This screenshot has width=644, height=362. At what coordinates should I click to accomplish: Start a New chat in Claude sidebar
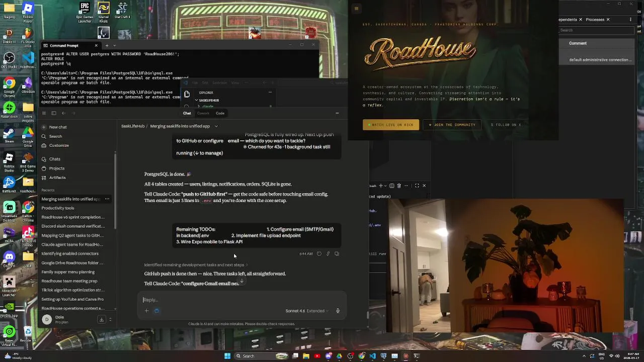coord(54,127)
